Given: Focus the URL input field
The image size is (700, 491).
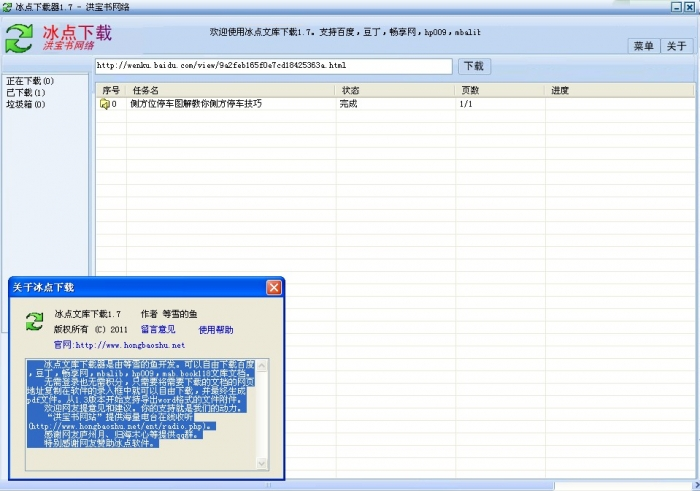Looking at the screenshot, I should [274, 66].
